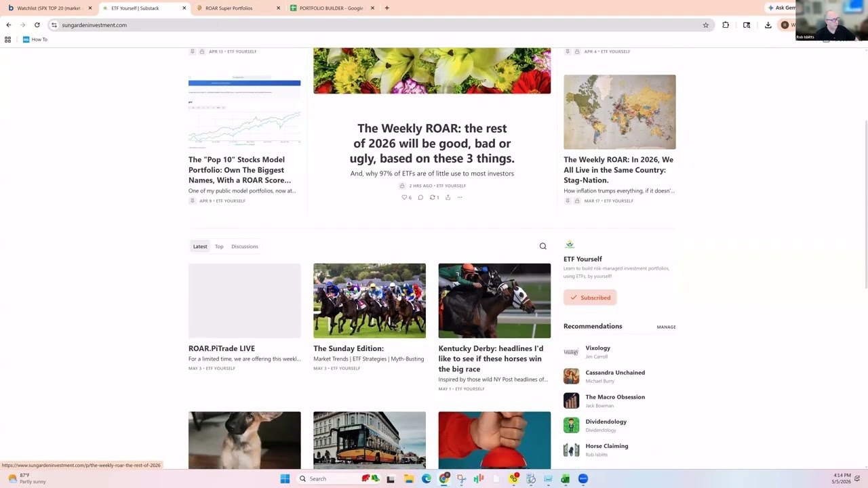Open File Explorer from taskbar
Image resolution: width=868 pixels, height=488 pixels.
pyautogui.click(x=409, y=479)
